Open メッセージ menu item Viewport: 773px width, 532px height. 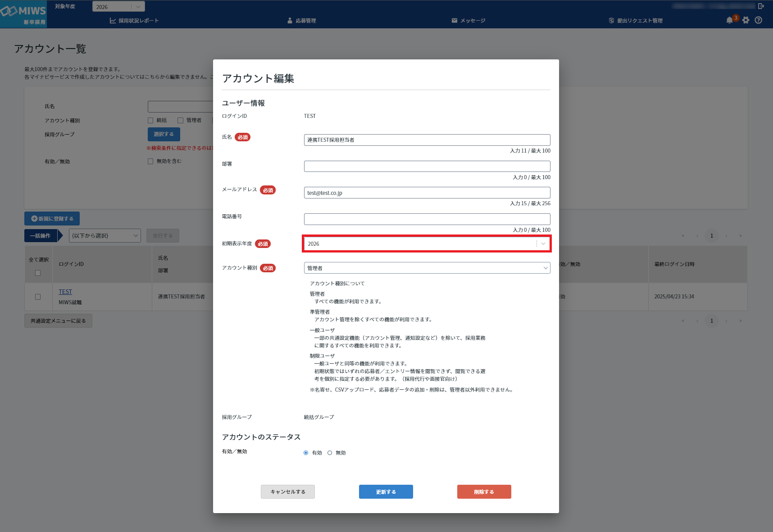[468, 21]
